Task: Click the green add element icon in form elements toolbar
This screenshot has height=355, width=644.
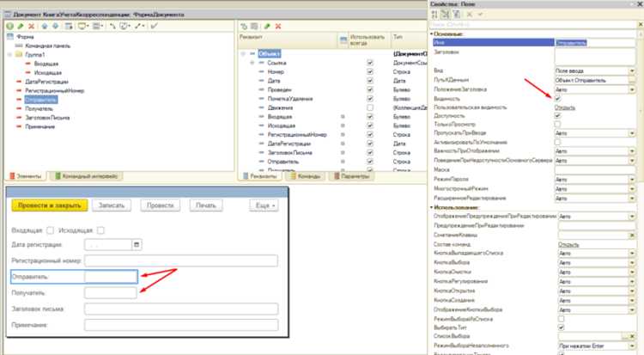Action: coord(9,26)
